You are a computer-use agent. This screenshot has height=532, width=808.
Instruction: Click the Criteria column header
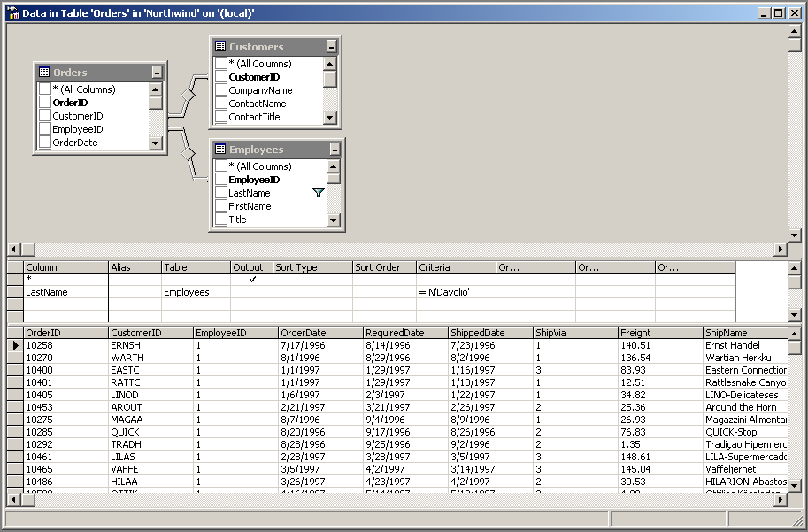pos(456,267)
